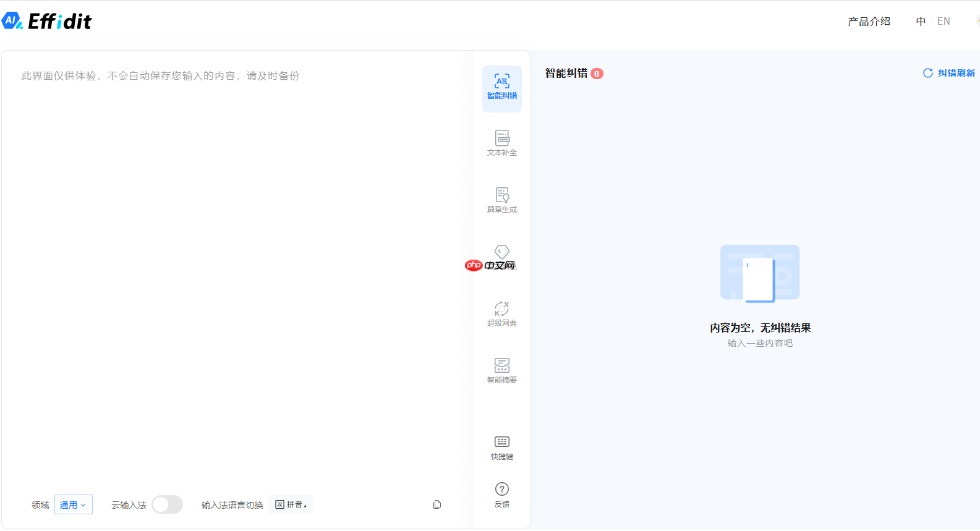Click the 智能纠错 panel heading
Screen dimensions: 980x531
(566, 73)
